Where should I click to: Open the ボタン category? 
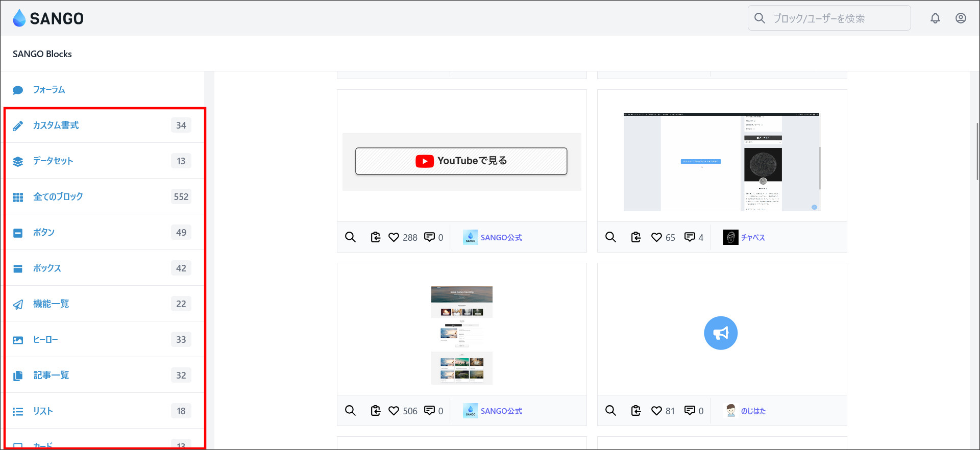point(44,233)
